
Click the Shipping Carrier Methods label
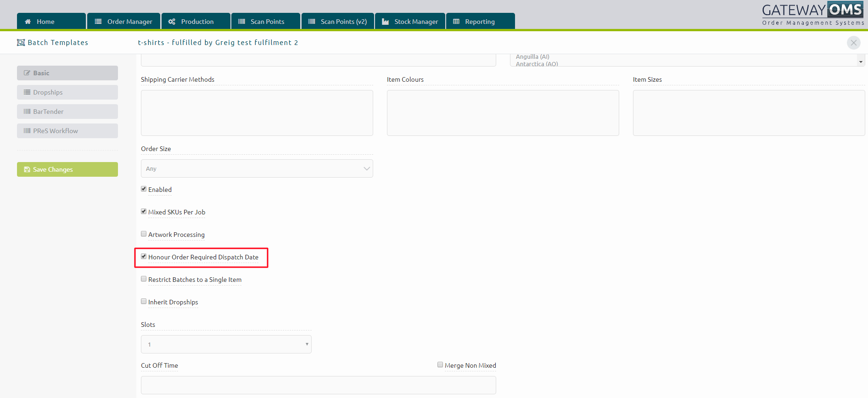(x=178, y=80)
